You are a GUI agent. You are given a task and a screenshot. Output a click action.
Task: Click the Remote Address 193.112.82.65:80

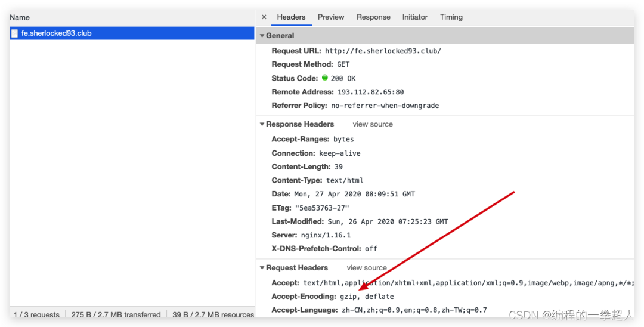tap(370, 92)
